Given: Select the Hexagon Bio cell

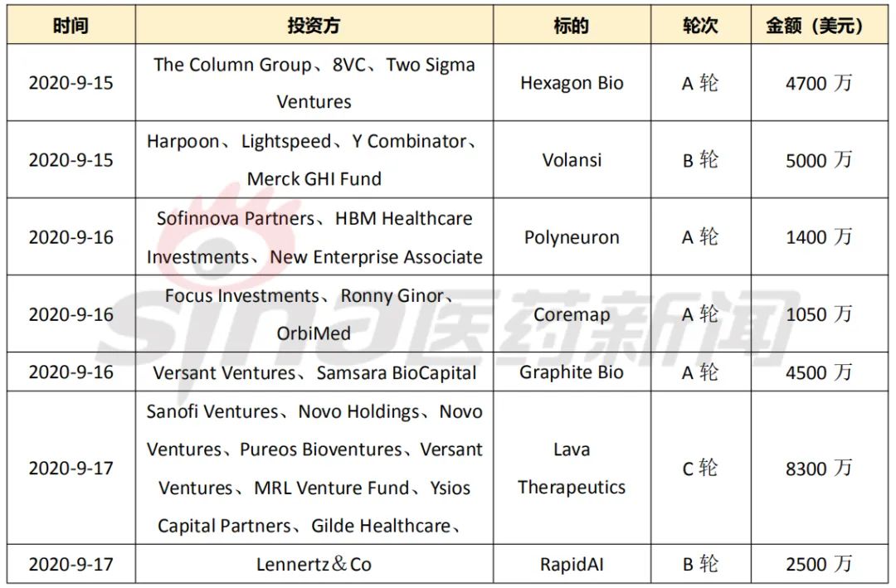Looking at the screenshot, I should 572,83.
